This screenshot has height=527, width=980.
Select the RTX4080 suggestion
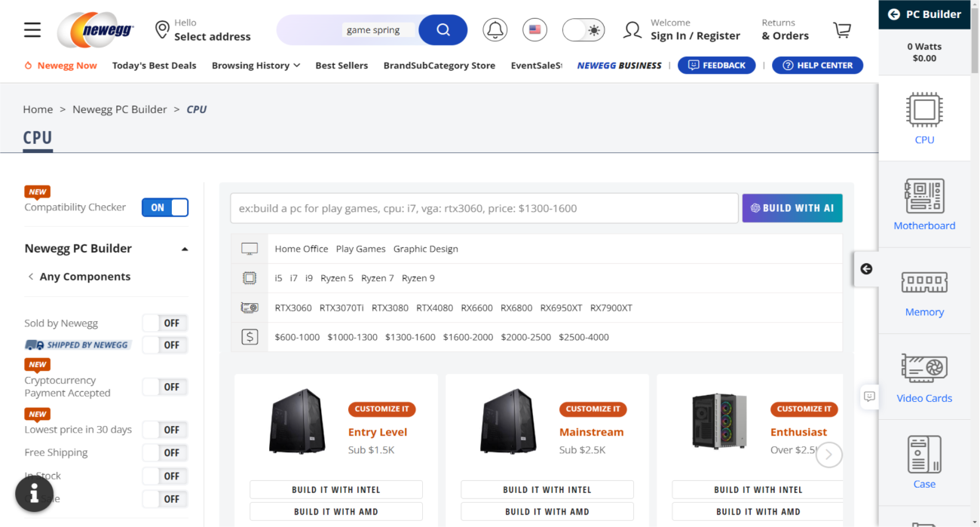tap(435, 308)
